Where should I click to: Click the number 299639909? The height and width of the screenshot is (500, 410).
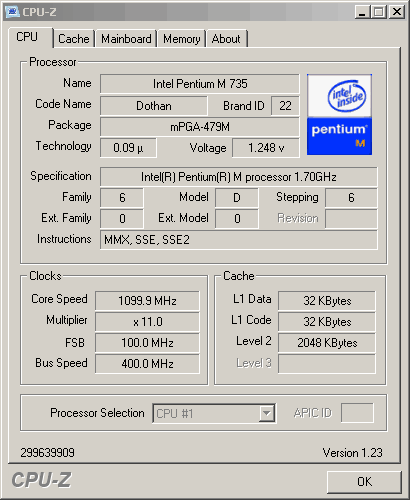point(48,453)
